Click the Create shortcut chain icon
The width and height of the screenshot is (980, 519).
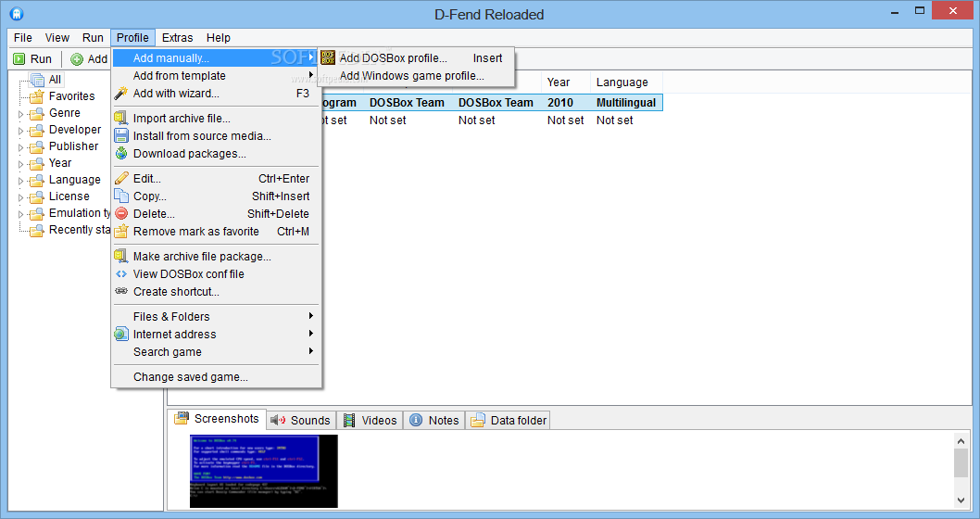121,291
